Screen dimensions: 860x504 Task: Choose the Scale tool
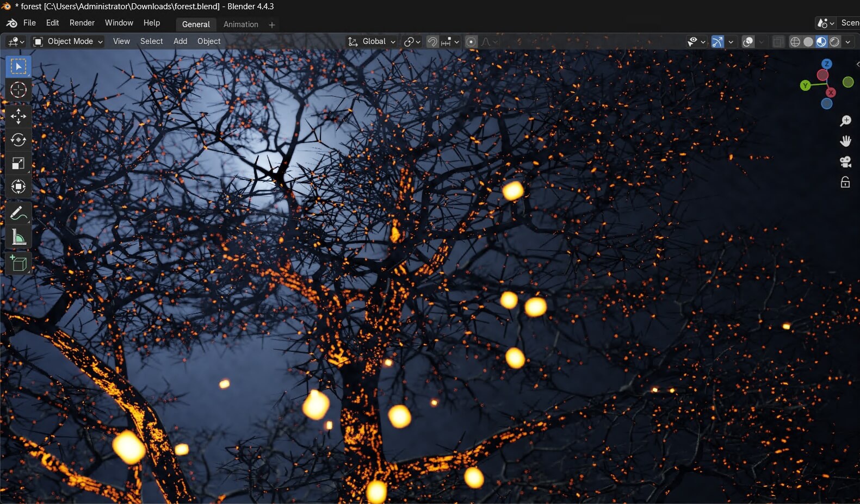coord(18,164)
